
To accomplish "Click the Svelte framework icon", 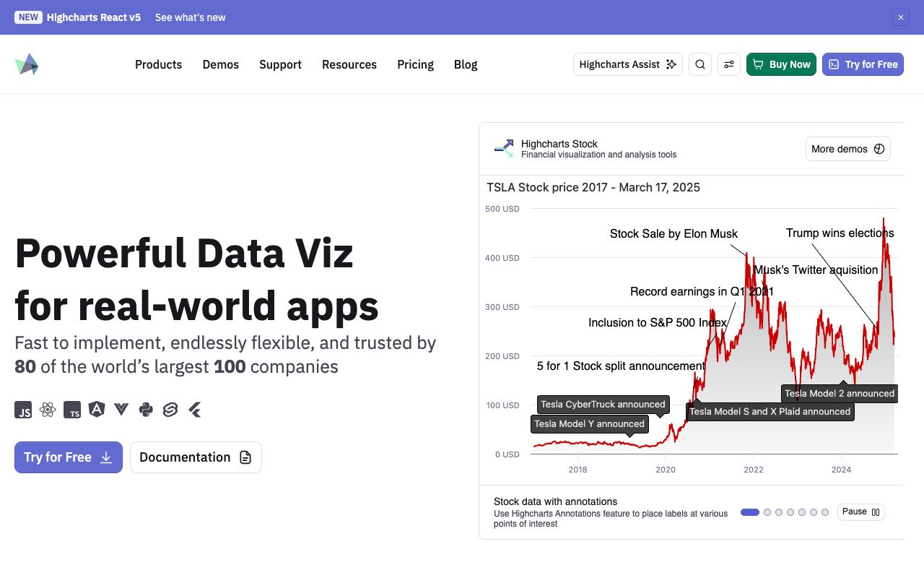I will pyautogui.click(x=170, y=410).
